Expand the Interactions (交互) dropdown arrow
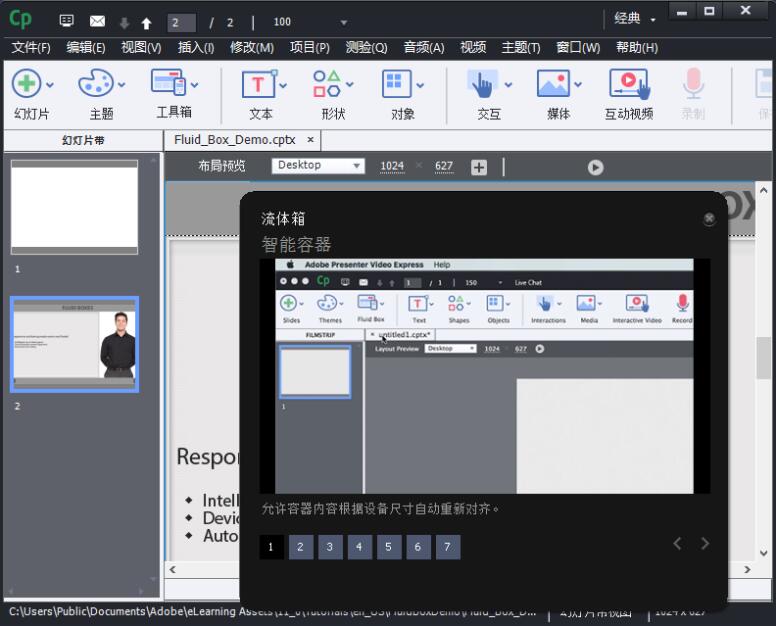This screenshot has height=626, width=776. (508, 85)
